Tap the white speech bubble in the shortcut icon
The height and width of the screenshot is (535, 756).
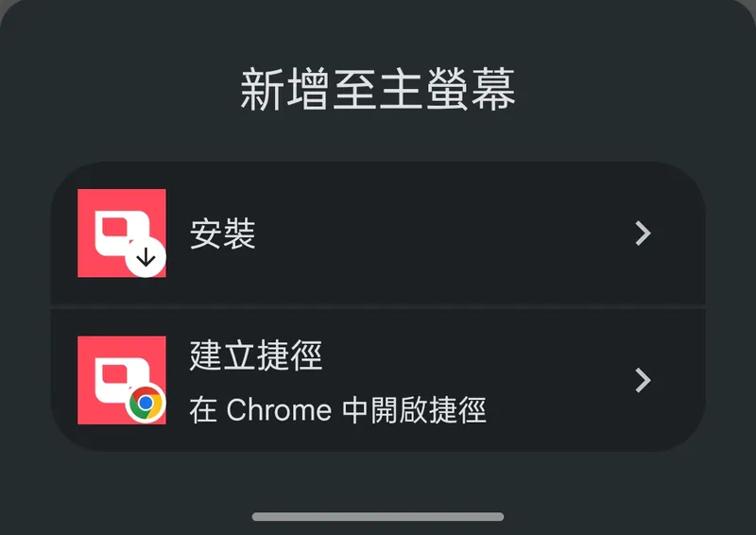(x=119, y=379)
